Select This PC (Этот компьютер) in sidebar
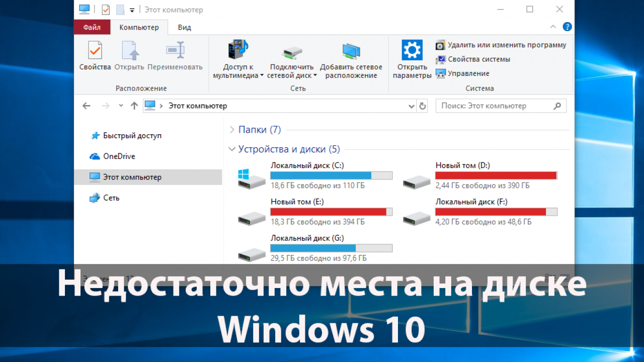Image resolution: width=644 pixels, height=362 pixels. tap(148, 177)
